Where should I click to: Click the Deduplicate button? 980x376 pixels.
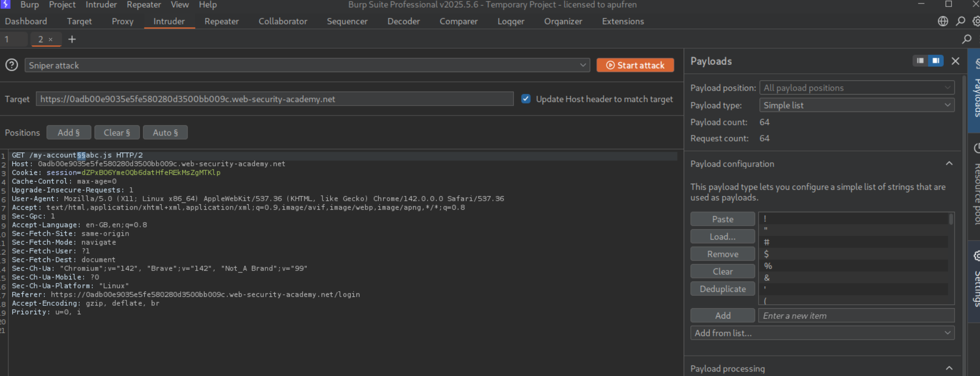722,289
